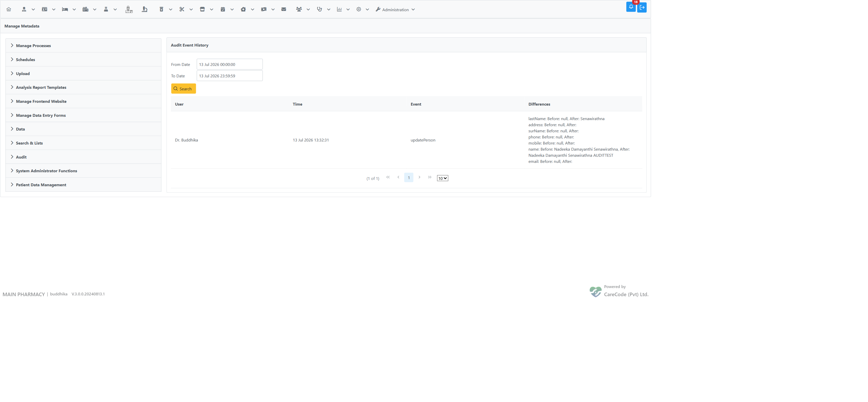Open the prescription bottle menu icon
Viewport: 868px width, 402px height.
(x=161, y=9)
